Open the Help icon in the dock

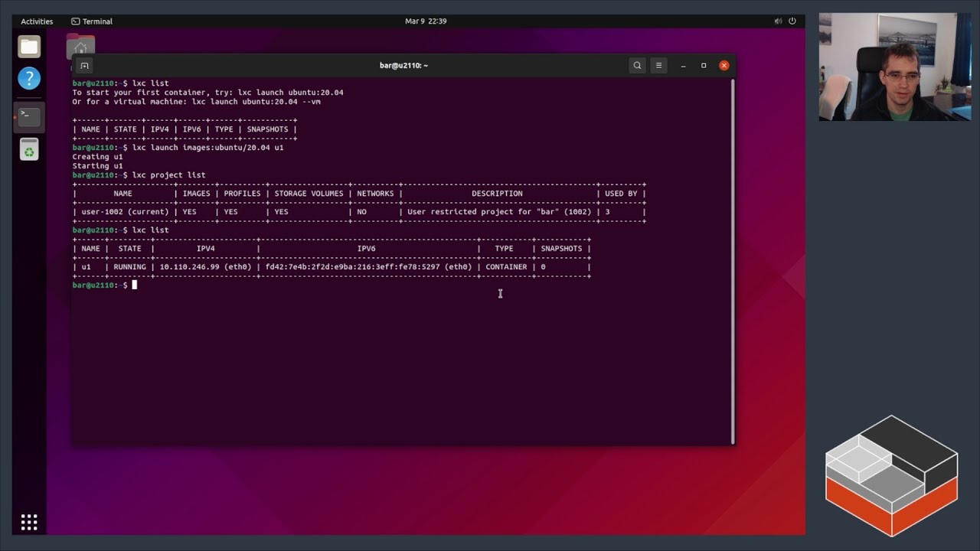coord(29,78)
